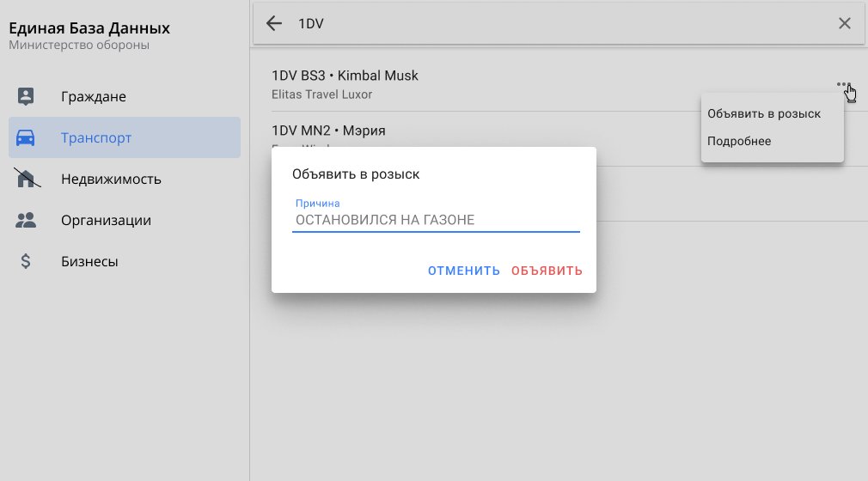Choose "Объявить в розыск" from context menu
This screenshot has width=868, height=481.
pyautogui.click(x=763, y=113)
